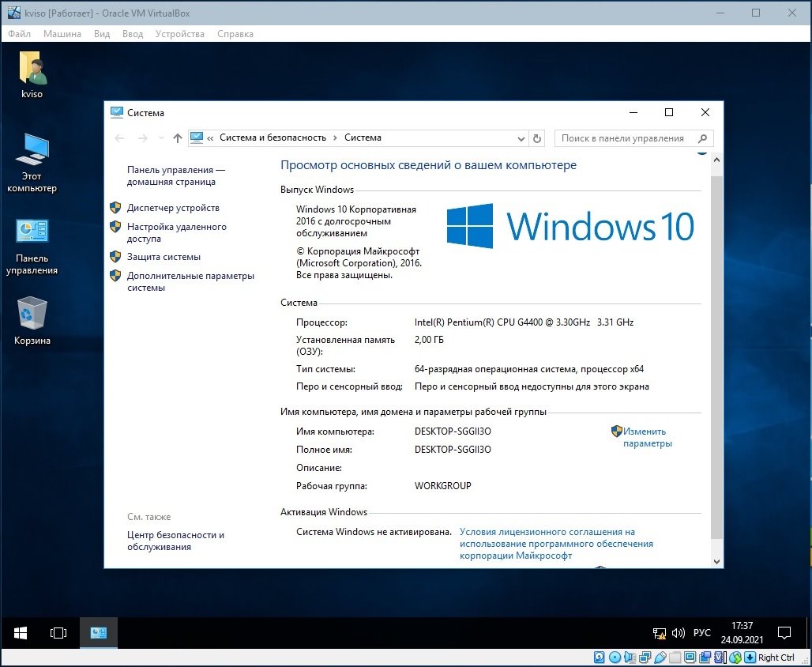Open the Справка menu in VirtualBox
812x667 pixels.
click(235, 34)
